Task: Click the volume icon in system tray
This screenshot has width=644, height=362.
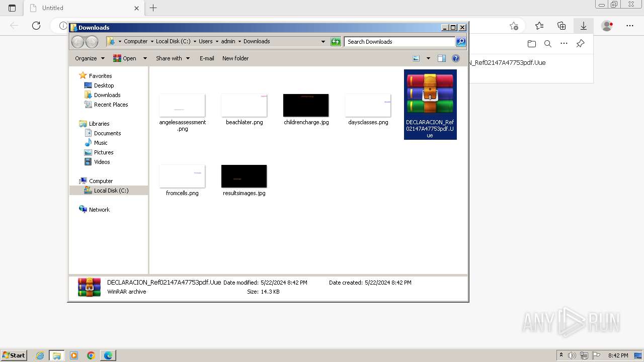Action: (573, 355)
